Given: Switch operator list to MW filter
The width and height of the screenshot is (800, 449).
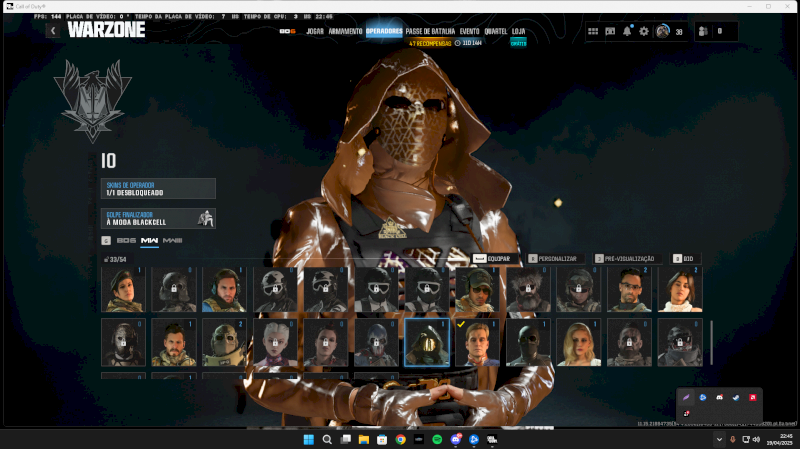Looking at the screenshot, I should 149,240.
